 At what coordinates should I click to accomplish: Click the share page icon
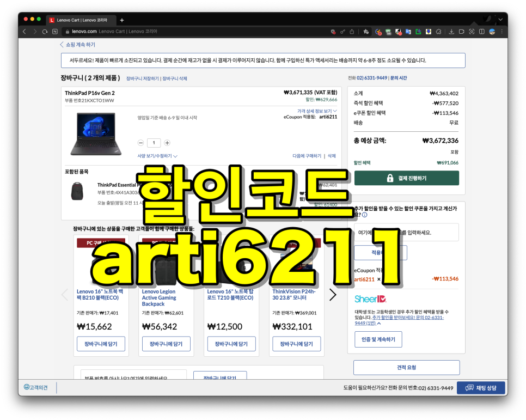click(352, 32)
